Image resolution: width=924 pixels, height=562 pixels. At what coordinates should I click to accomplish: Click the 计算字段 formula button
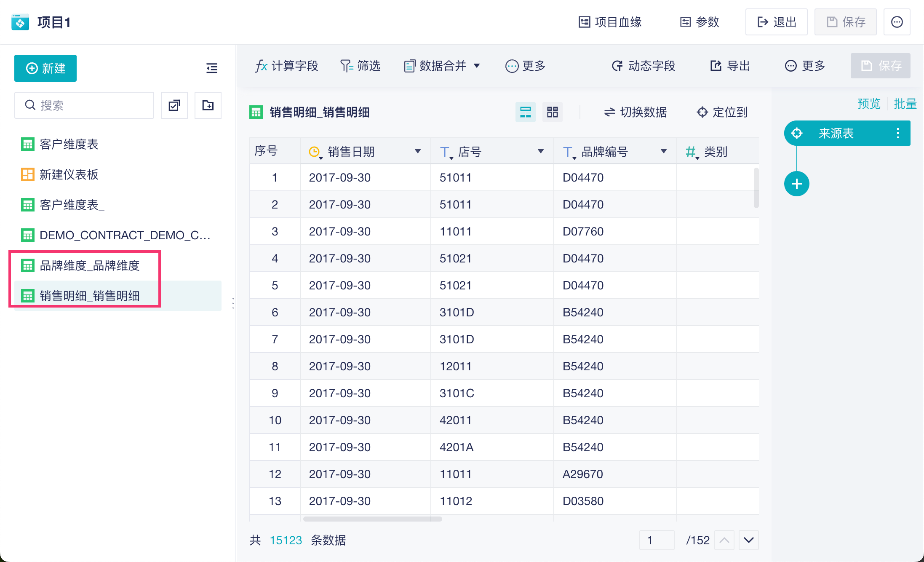[286, 66]
